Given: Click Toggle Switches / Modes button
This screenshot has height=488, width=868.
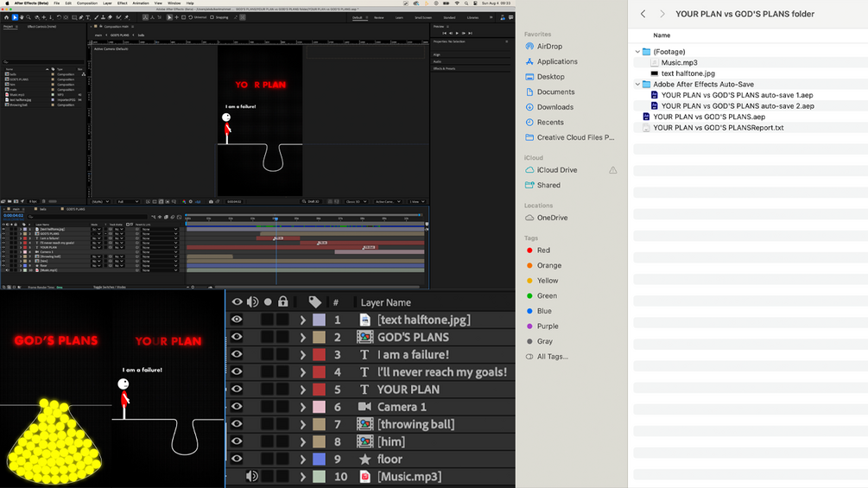Looking at the screenshot, I should click(109, 287).
